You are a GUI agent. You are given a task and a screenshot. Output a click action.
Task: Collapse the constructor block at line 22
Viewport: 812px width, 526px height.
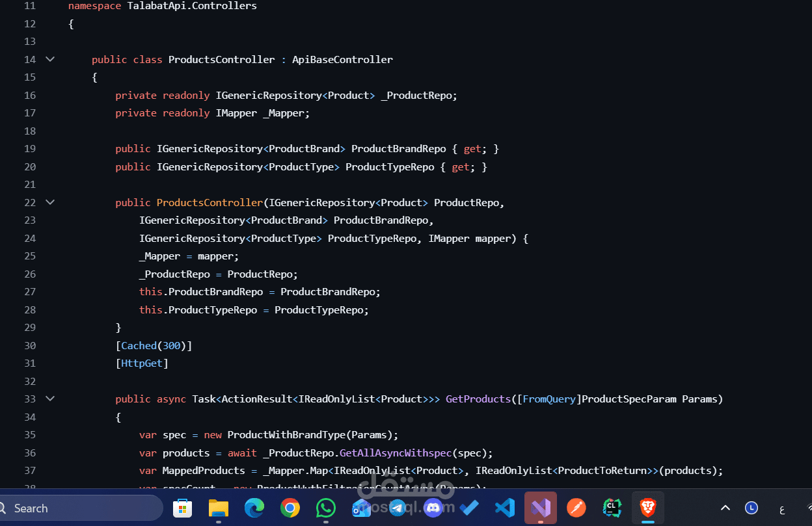pyautogui.click(x=50, y=202)
